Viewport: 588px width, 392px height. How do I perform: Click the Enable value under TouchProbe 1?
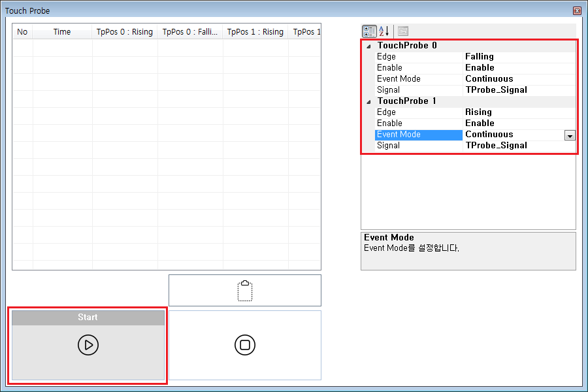[x=480, y=123]
